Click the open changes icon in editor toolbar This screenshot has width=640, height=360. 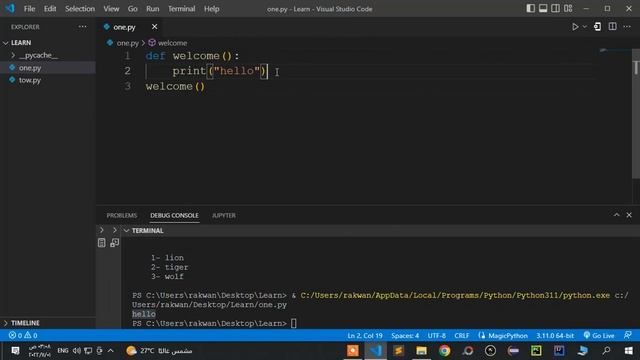coord(597,27)
